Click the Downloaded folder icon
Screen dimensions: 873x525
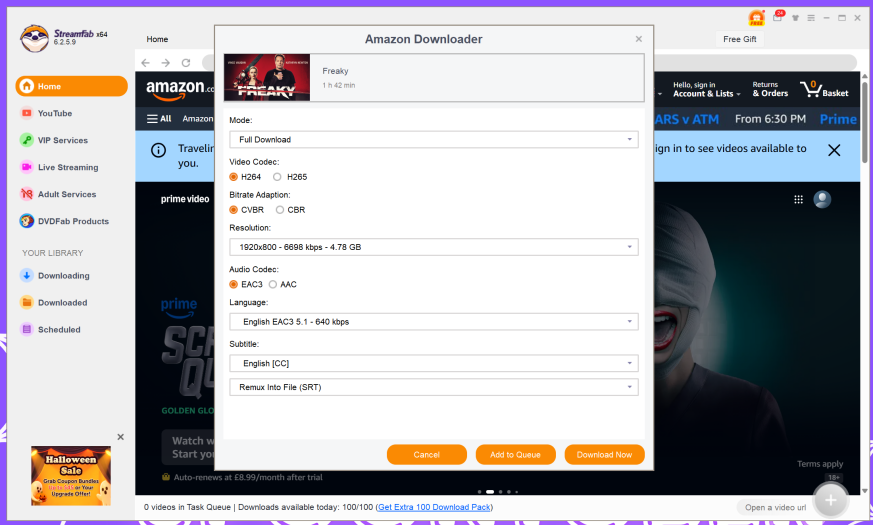tap(26, 302)
